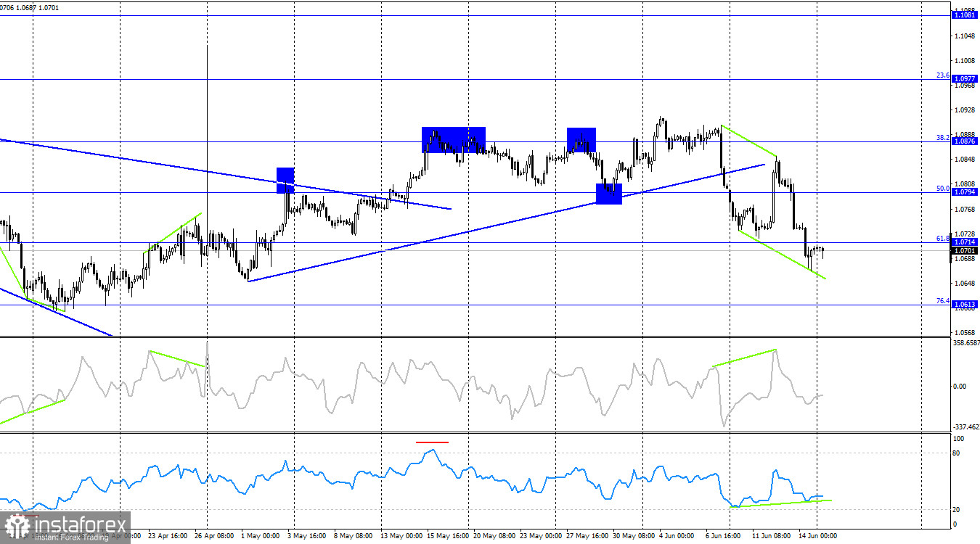The width and height of the screenshot is (980, 544).
Task: Click the RSI scale value 20
Action: click(957, 509)
